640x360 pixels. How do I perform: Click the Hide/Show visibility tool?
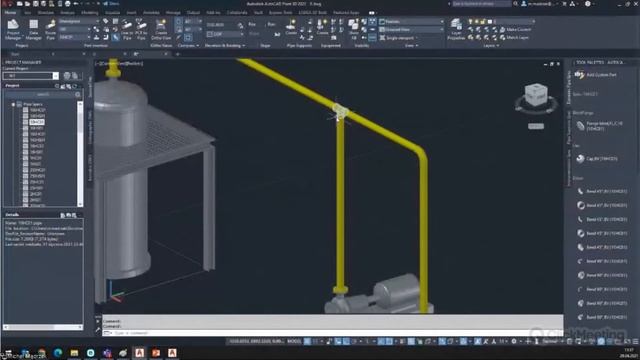coord(353,29)
